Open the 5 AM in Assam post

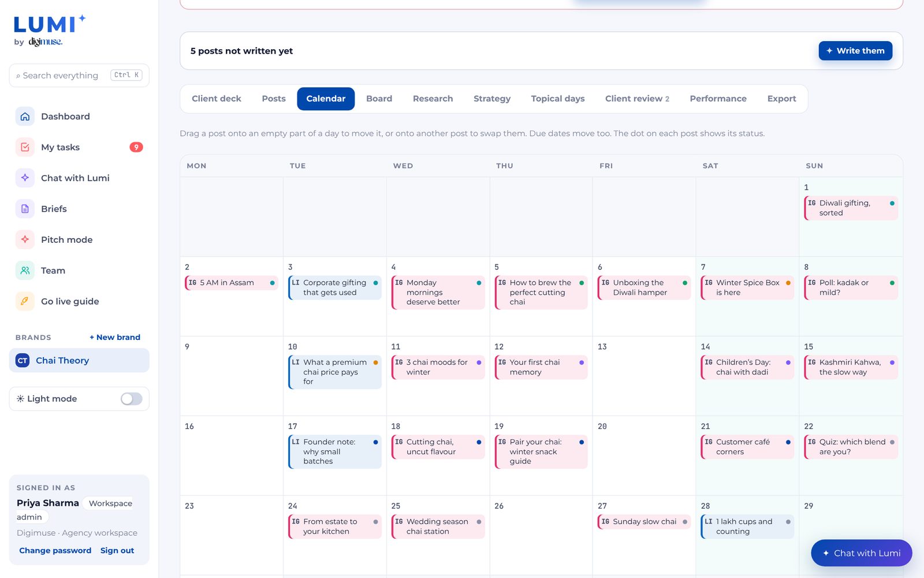click(x=231, y=283)
